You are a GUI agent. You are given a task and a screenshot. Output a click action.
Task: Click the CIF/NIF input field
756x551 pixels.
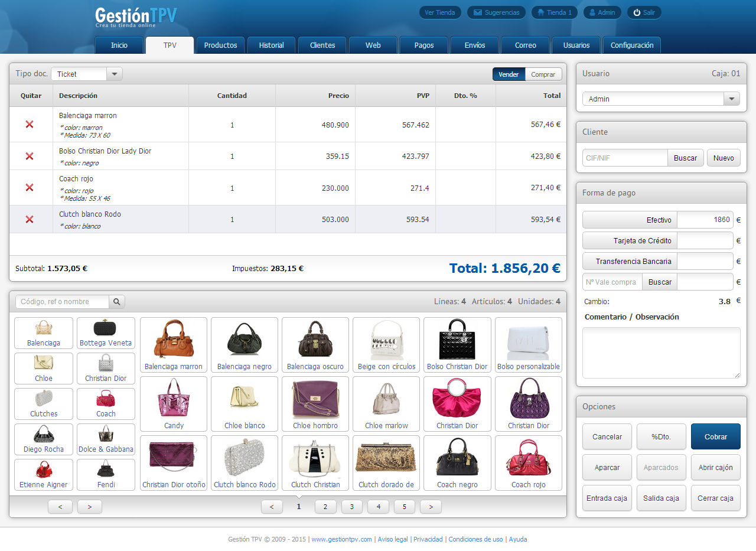coord(625,158)
